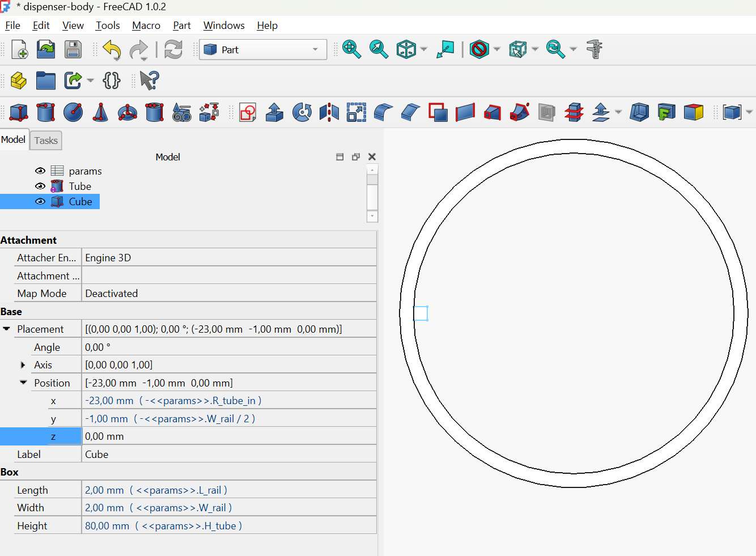Click the measure caliper tool
Viewport: 756px width, 556px height.
click(594, 49)
